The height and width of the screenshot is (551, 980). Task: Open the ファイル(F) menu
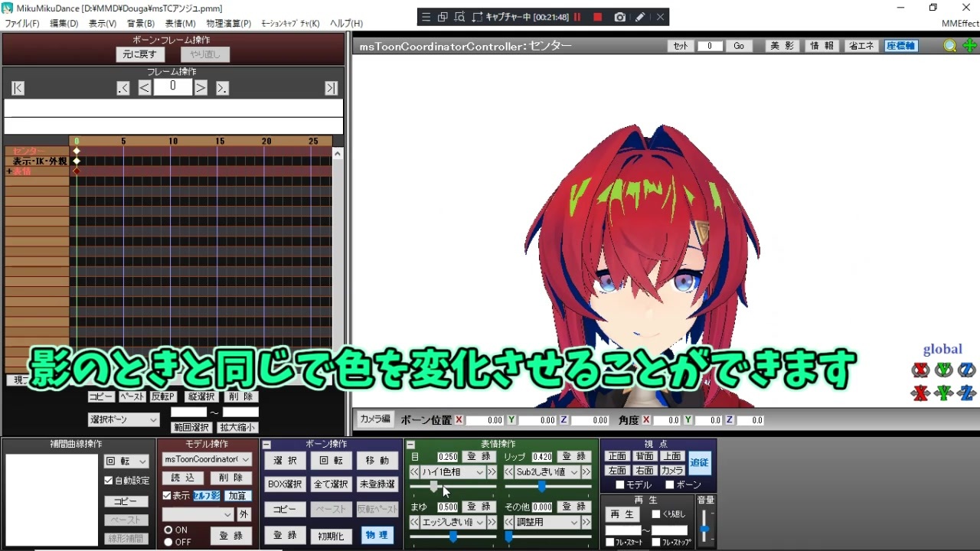click(x=21, y=24)
